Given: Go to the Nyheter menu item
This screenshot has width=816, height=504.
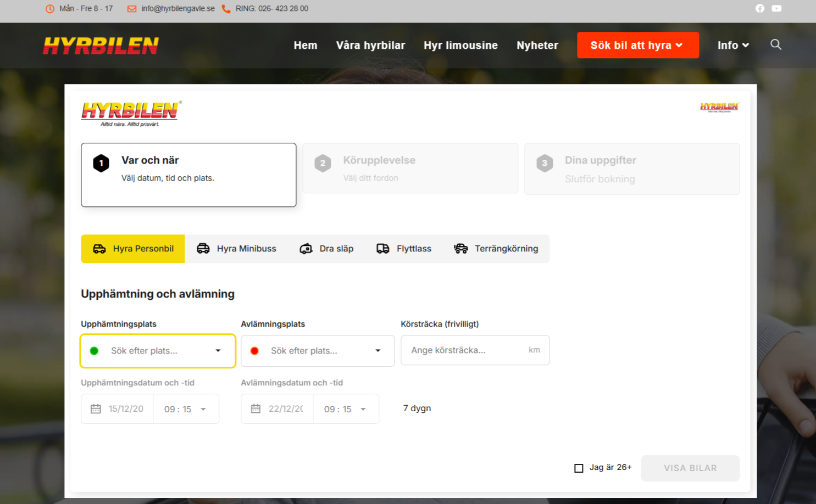Looking at the screenshot, I should [x=537, y=45].
